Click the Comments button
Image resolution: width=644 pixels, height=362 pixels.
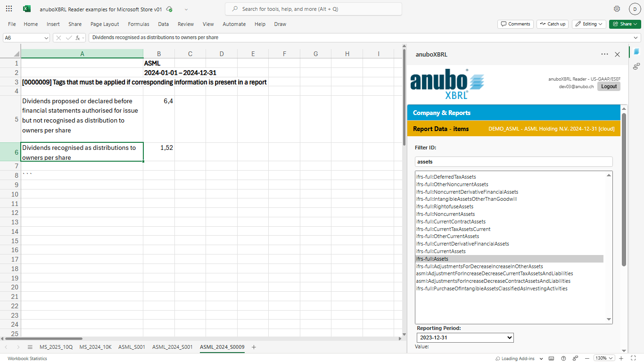pyautogui.click(x=515, y=24)
